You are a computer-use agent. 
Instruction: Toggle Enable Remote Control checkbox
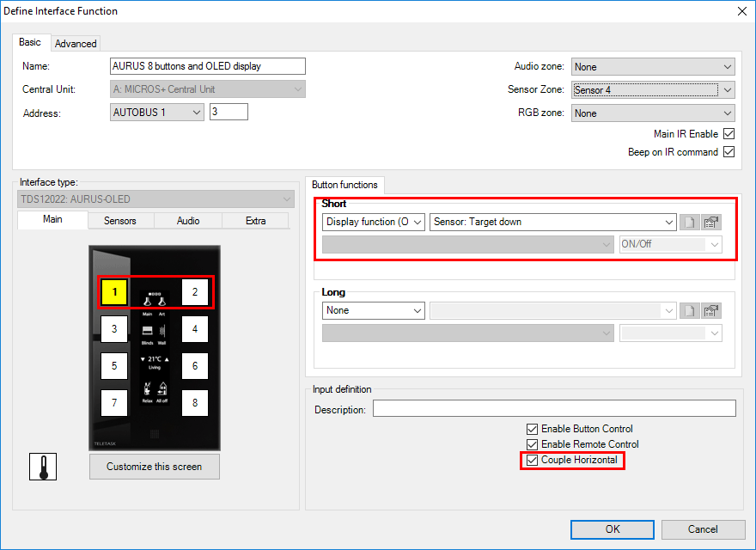click(x=532, y=444)
